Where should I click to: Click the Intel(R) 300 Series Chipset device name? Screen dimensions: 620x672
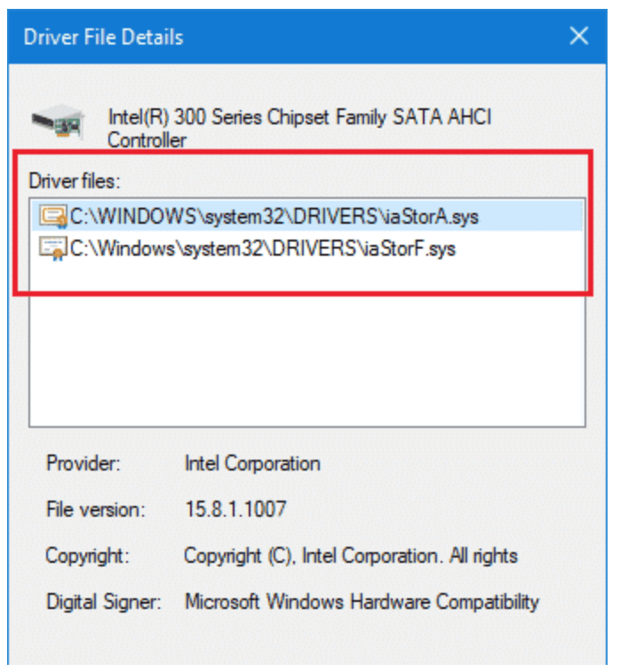[299, 116]
